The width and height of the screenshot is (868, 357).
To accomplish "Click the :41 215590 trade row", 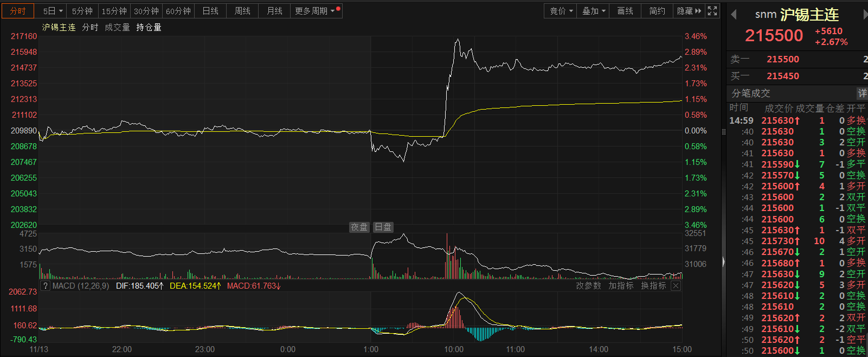I will (797, 164).
